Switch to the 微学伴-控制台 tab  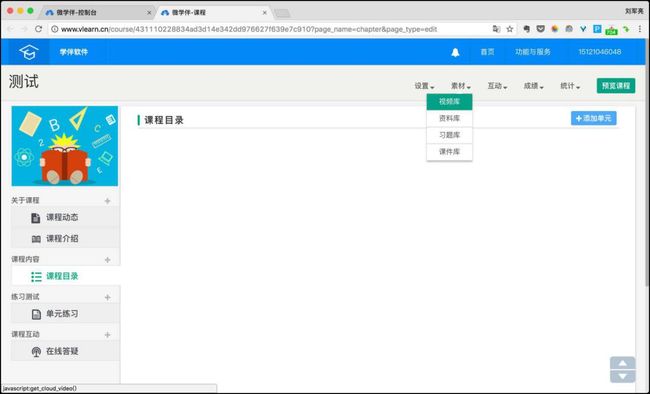(97, 12)
